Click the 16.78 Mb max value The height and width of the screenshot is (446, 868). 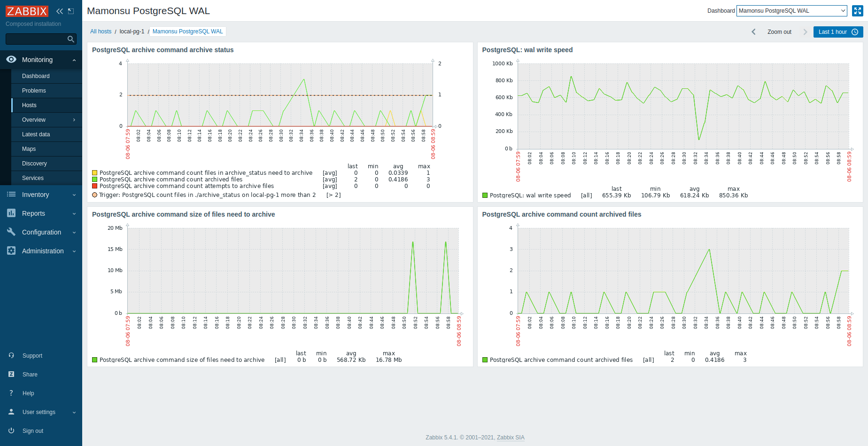click(x=388, y=360)
